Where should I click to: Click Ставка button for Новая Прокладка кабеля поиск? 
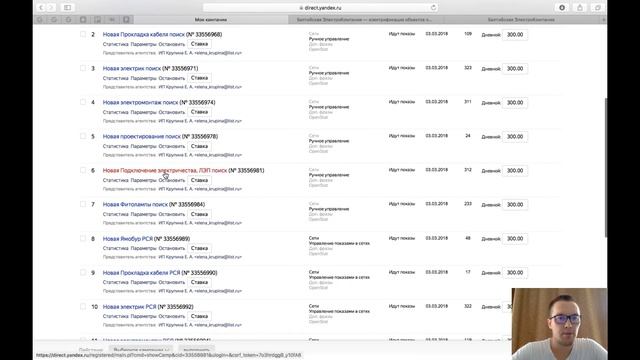click(199, 44)
